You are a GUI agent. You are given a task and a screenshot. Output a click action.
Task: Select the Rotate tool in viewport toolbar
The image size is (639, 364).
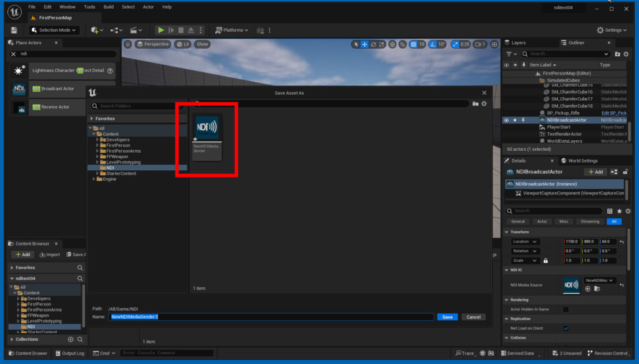pyautogui.click(x=373, y=44)
